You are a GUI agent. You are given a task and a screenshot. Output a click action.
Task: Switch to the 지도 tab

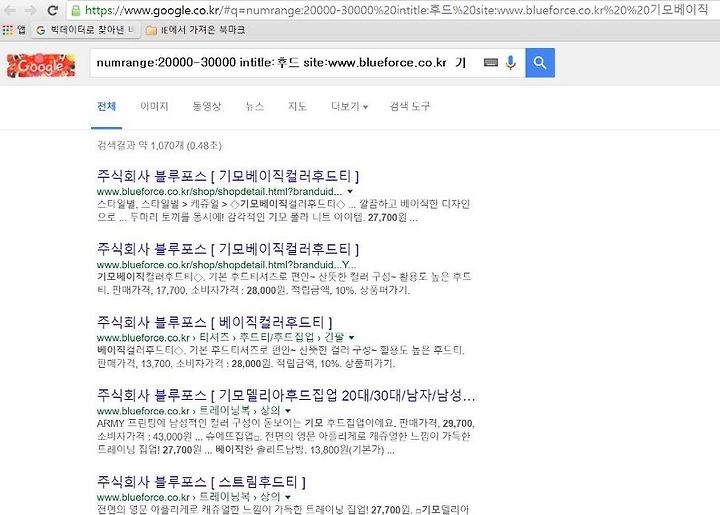[297, 106]
